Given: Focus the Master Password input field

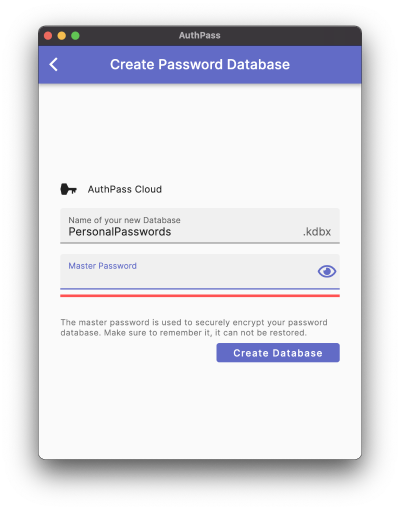Looking at the screenshot, I should click(200, 271).
